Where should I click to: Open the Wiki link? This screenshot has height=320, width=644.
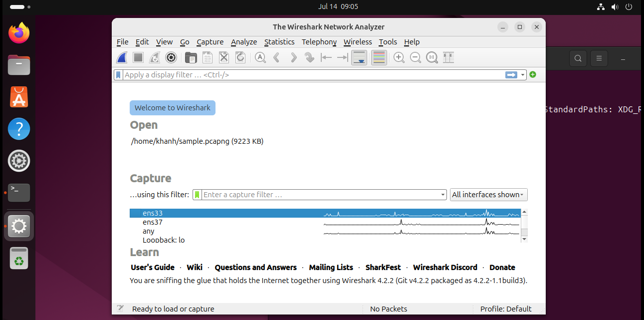195,268
